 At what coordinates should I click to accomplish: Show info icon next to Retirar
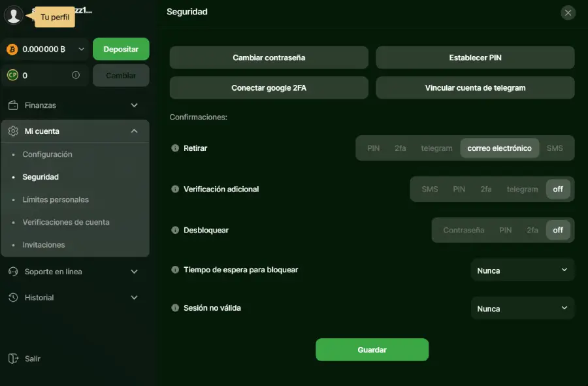(x=175, y=148)
